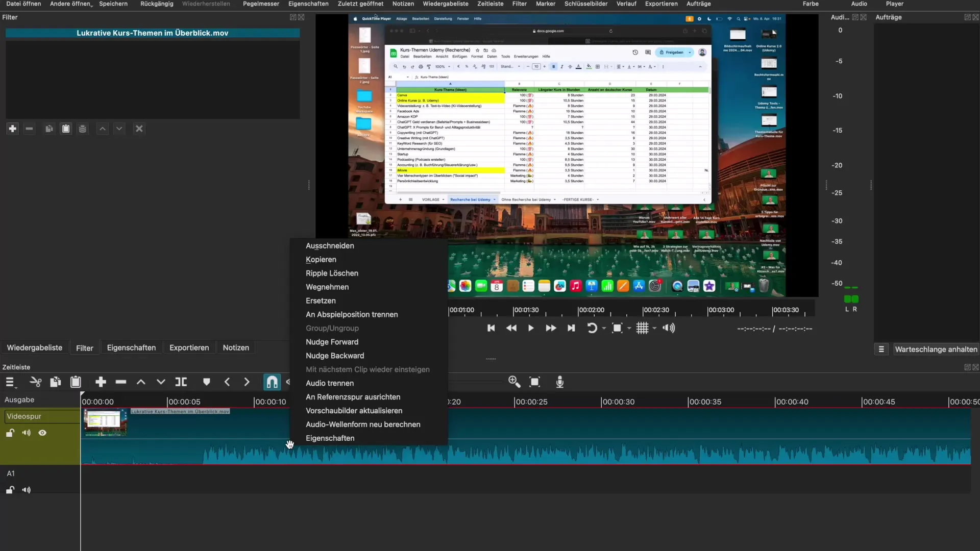Viewport: 980px width, 551px height.
Task: Toggle lock on Videospur track
Action: click(10, 433)
